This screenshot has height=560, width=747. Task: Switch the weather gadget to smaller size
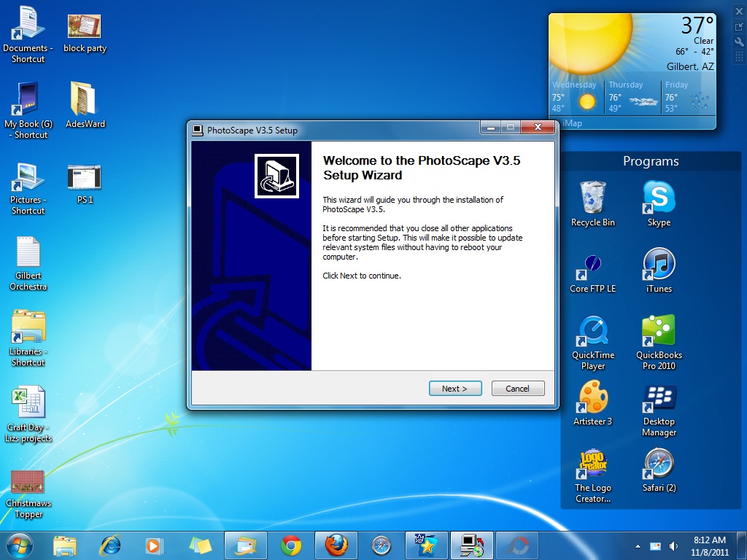[x=739, y=27]
